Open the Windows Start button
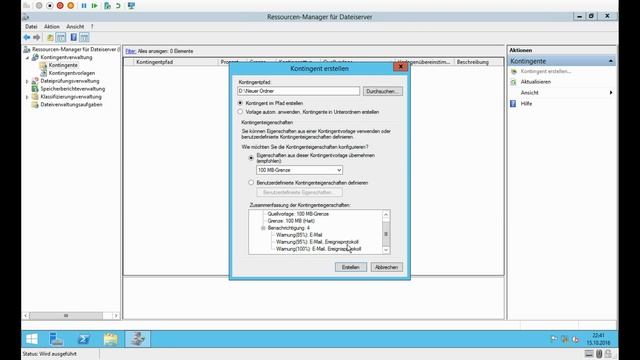The width and height of the screenshot is (640, 360). (x=32, y=339)
